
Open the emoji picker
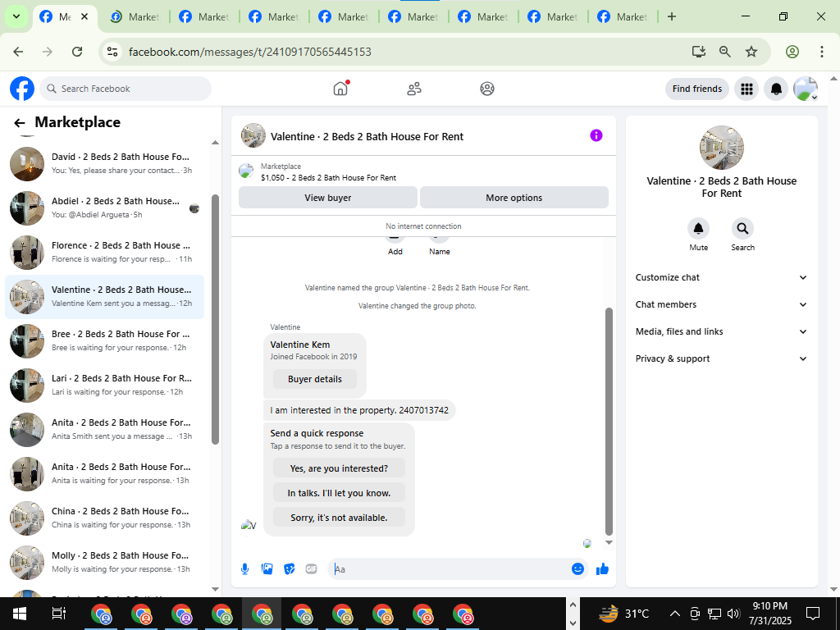(x=577, y=569)
